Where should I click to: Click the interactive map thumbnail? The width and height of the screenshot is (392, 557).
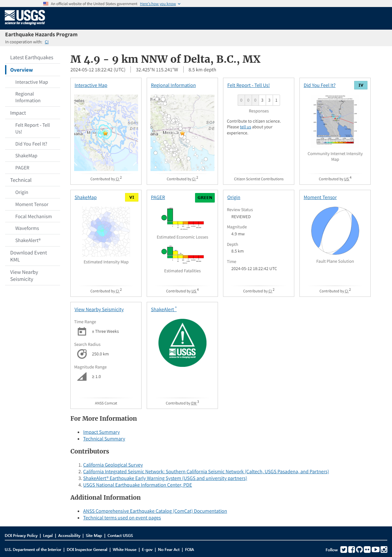(x=106, y=133)
